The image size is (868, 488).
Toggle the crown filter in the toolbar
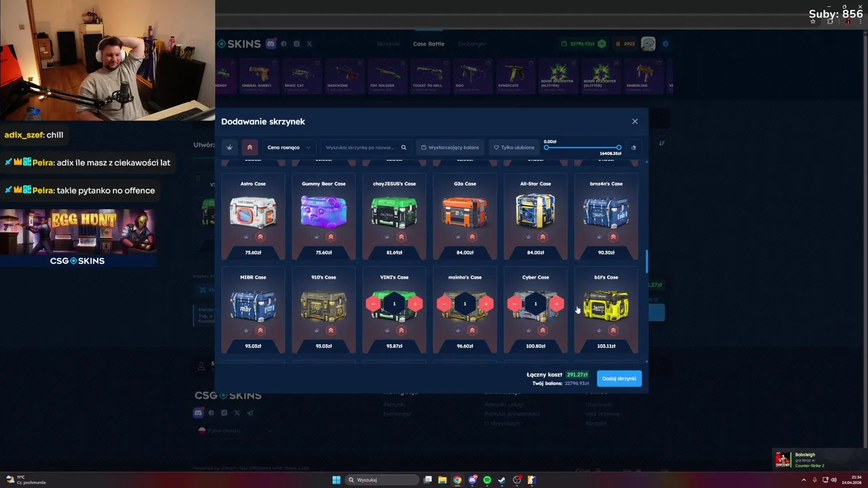coord(230,147)
